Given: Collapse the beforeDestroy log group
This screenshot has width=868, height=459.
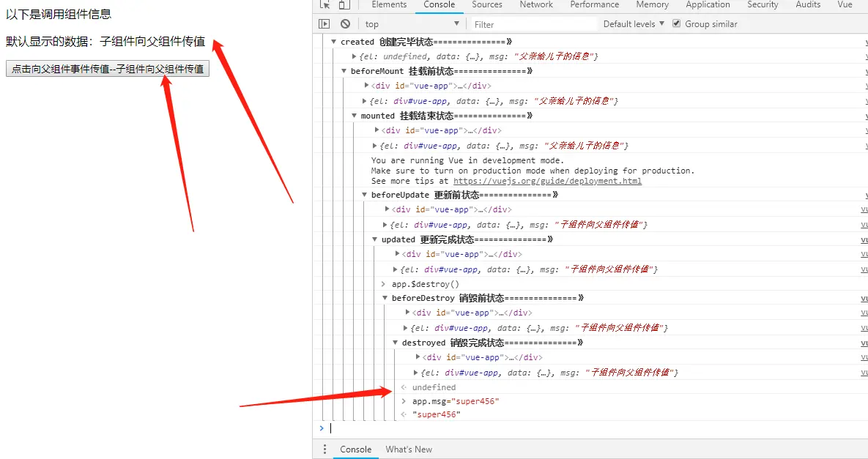Looking at the screenshot, I should click(385, 298).
